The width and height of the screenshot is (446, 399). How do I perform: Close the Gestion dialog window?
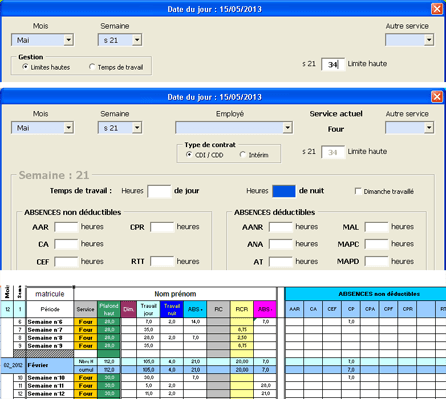pos(437,9)
